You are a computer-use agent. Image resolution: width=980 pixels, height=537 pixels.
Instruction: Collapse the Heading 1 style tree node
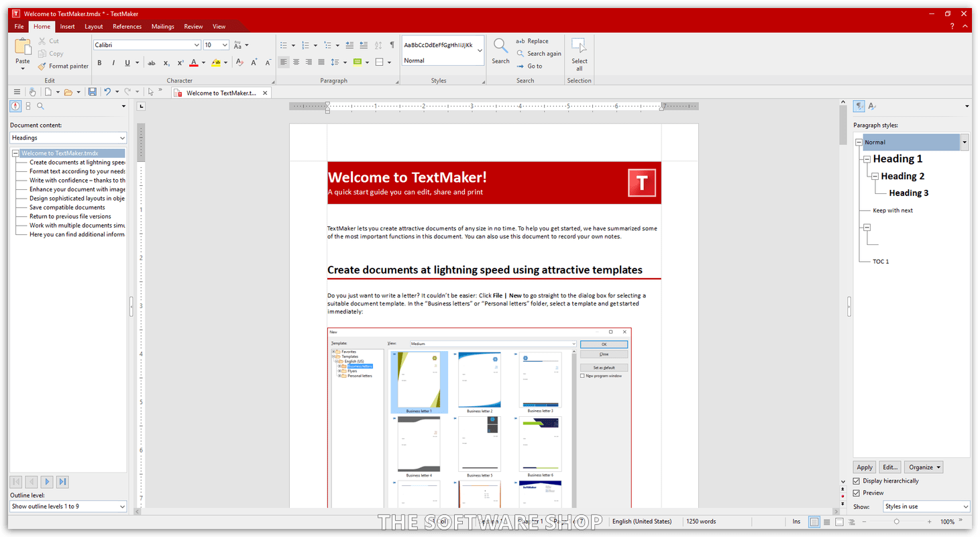point(867,160)
